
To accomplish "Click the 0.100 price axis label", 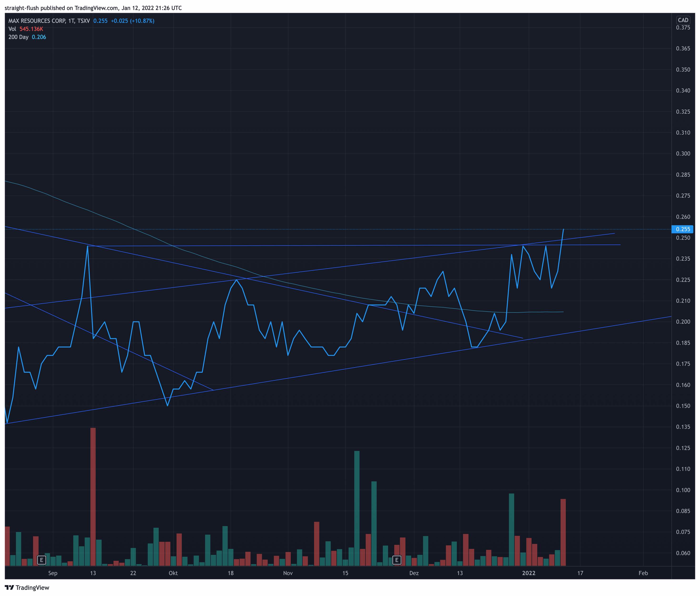I will [683, 490].
